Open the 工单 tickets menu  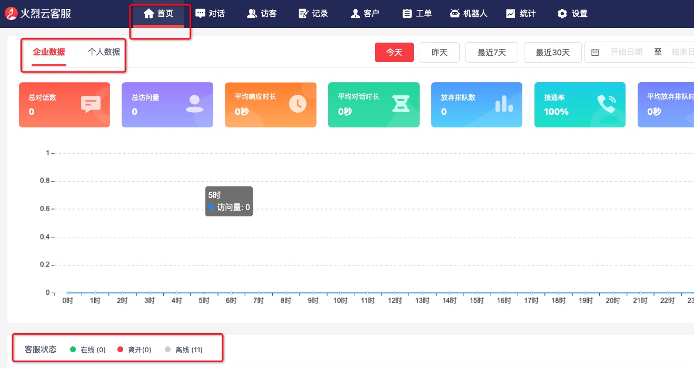coord(417,14)
